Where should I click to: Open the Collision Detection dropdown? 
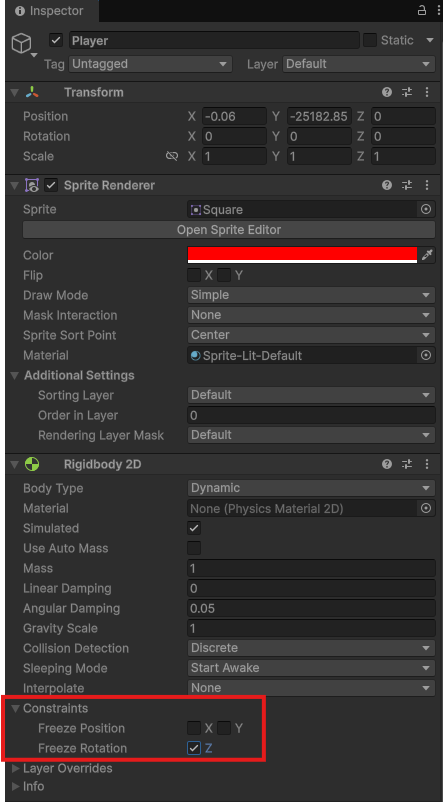point(311,648)
